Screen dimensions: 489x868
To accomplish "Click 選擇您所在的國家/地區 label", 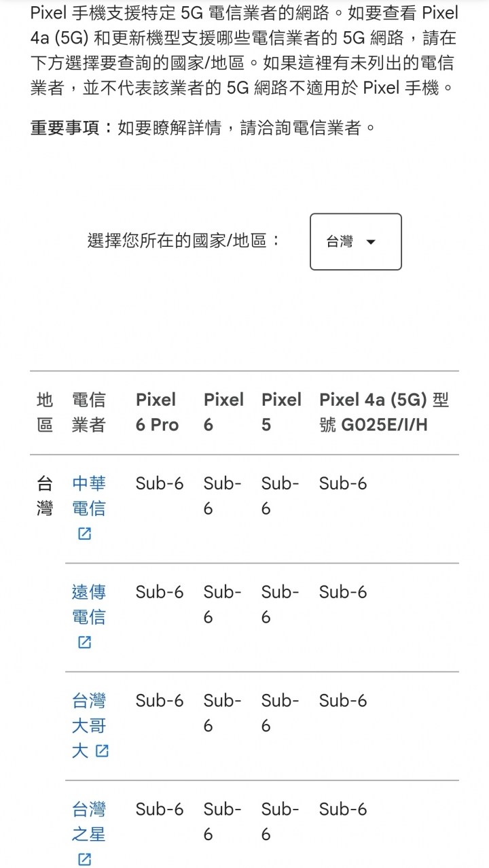I will pyautogui.click(x=183, y=241).
